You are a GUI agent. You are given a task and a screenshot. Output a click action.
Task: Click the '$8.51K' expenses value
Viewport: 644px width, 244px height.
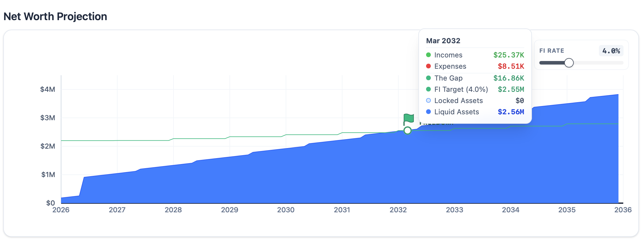pyautogui.click(x=511, y=66)
